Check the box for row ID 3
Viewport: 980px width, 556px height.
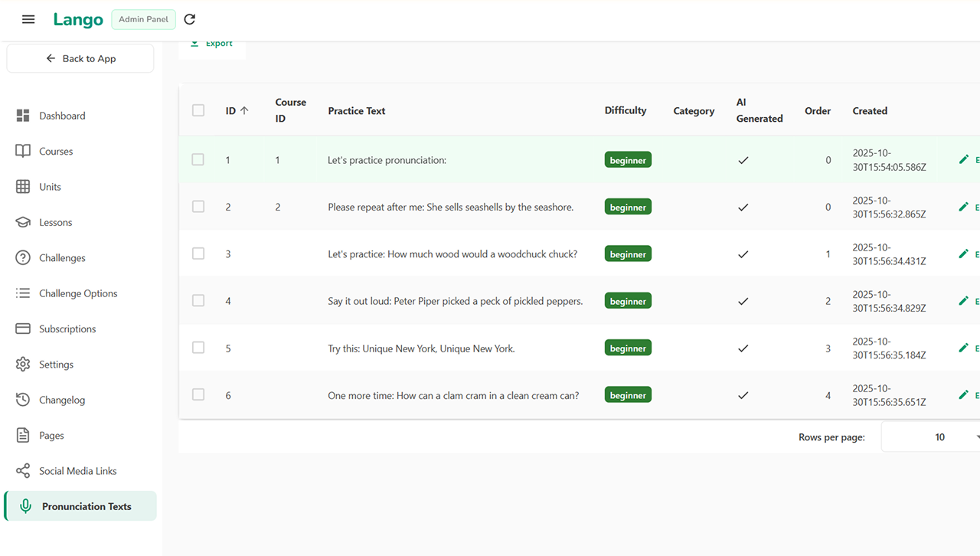point(198,253)
